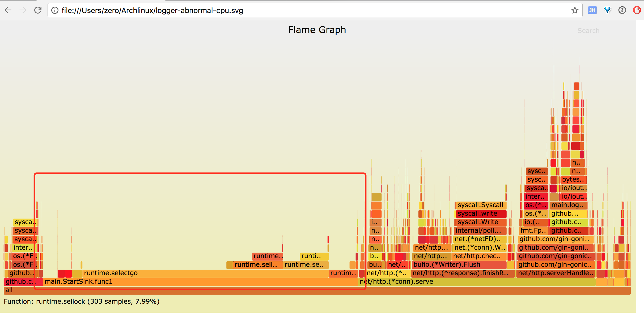Open the circled password manager extension icon

(622, 10)
